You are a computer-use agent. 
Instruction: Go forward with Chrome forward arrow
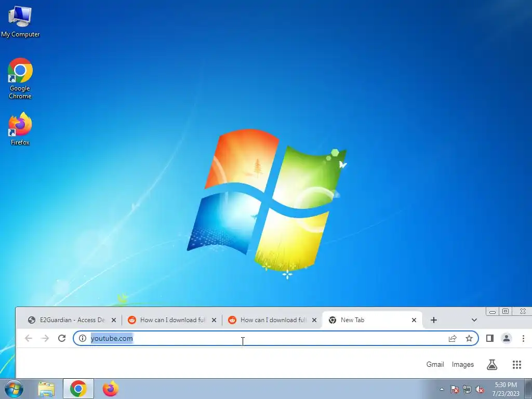click(45, 338)
